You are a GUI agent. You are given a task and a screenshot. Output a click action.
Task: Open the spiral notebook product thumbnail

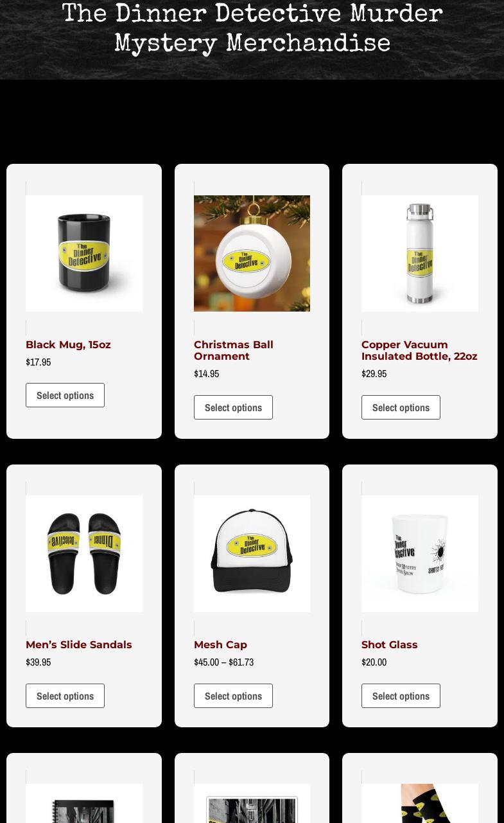point(84,803)
